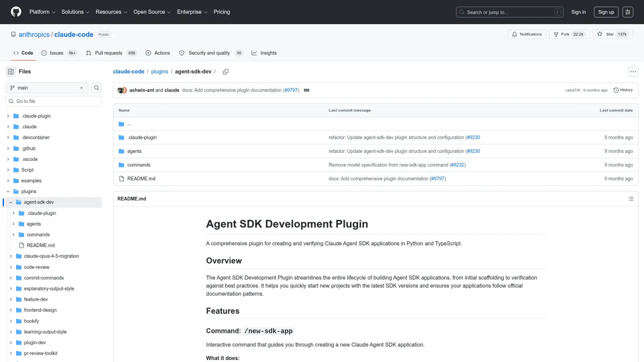644x362 pixels.
Task: Expand examples folder in tree
Action: click(x=8, y=181)
